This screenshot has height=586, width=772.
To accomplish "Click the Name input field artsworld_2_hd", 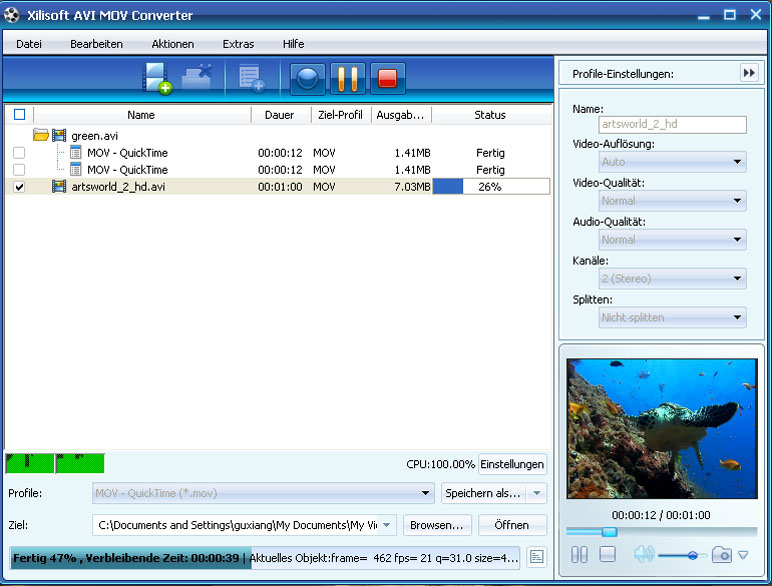I will point(673,124).
